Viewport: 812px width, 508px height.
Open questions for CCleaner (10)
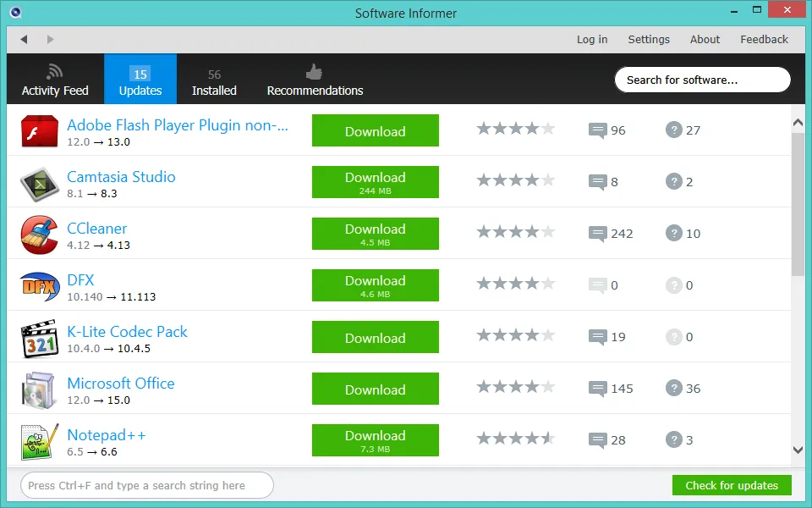coord(683,234)
